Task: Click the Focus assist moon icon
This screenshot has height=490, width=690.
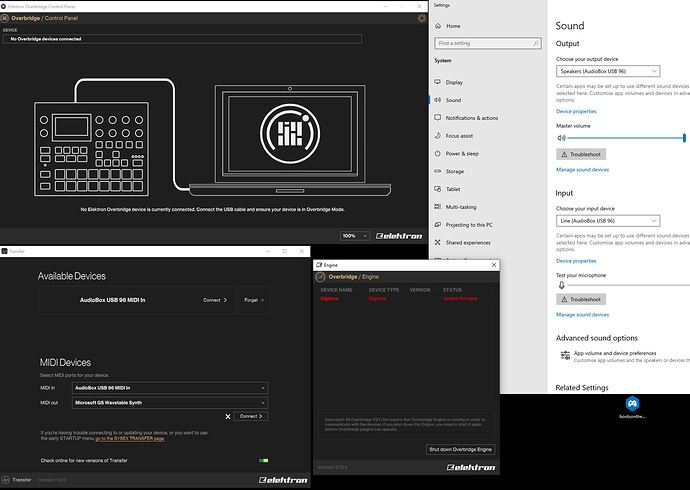Action: [437, 135]
